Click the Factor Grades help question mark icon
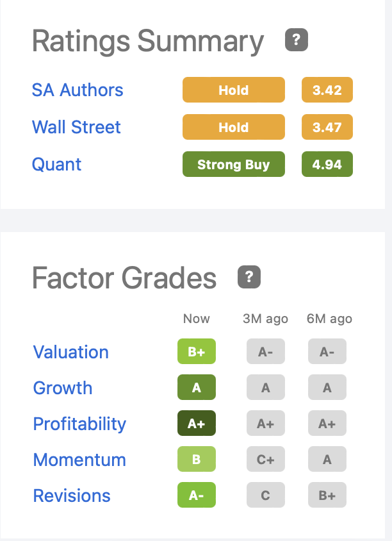The image size is (392, 541). tap(249, 277)
